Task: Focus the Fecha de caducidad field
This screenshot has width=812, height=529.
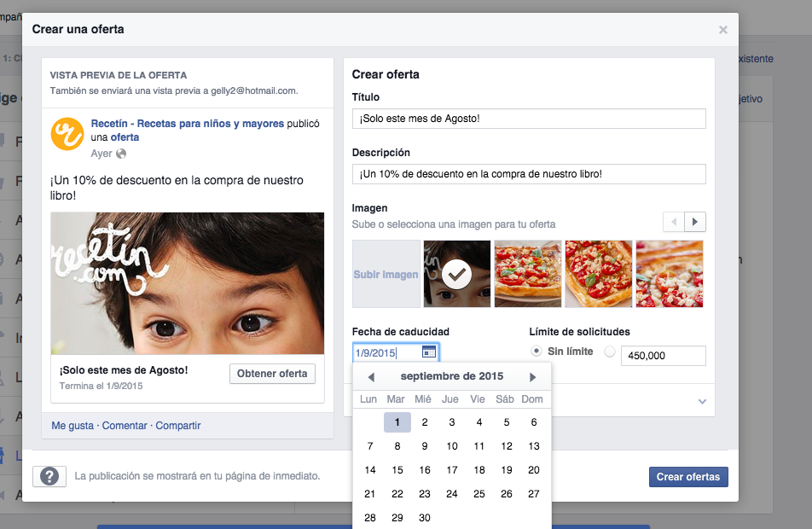Action: point(396,353)
